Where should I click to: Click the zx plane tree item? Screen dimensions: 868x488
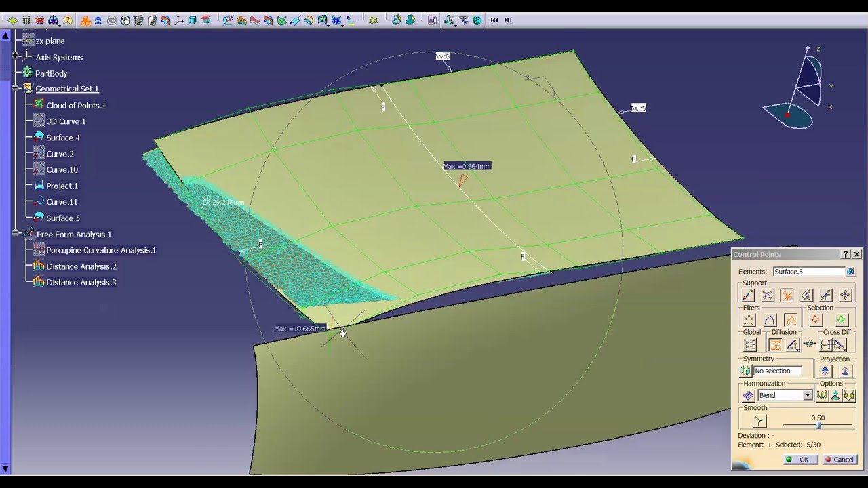50,41
